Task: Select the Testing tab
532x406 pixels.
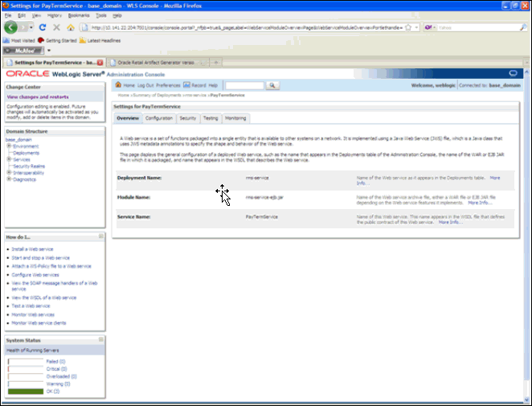Action: pos(211,118)
